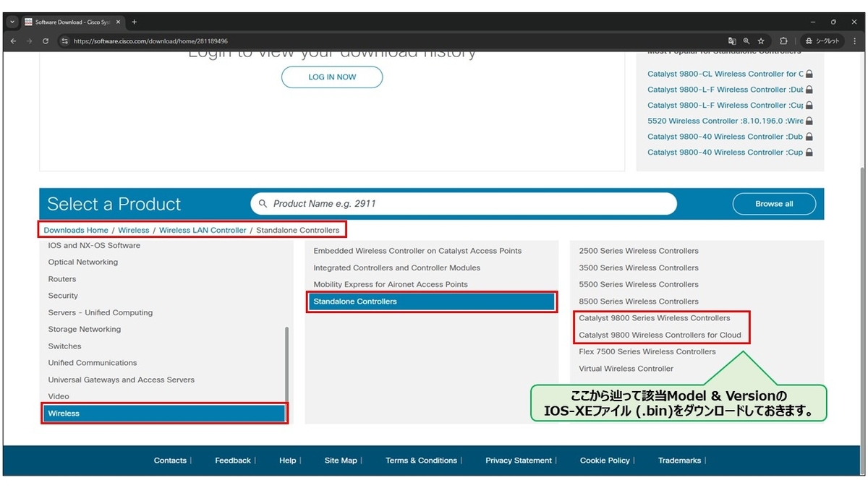Click the browser back arrow
This screenshot has width=868, height=488.
(x=13, y=41)
